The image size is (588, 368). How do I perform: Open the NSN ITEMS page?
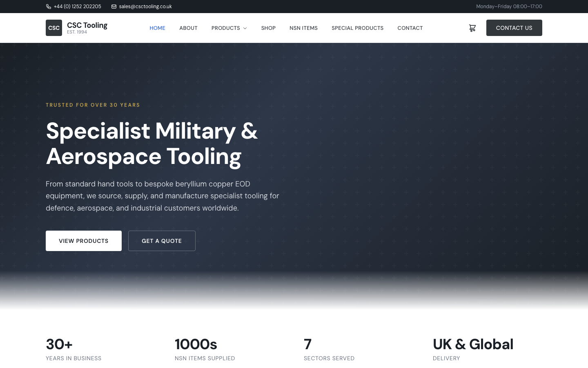click(303, 28)
